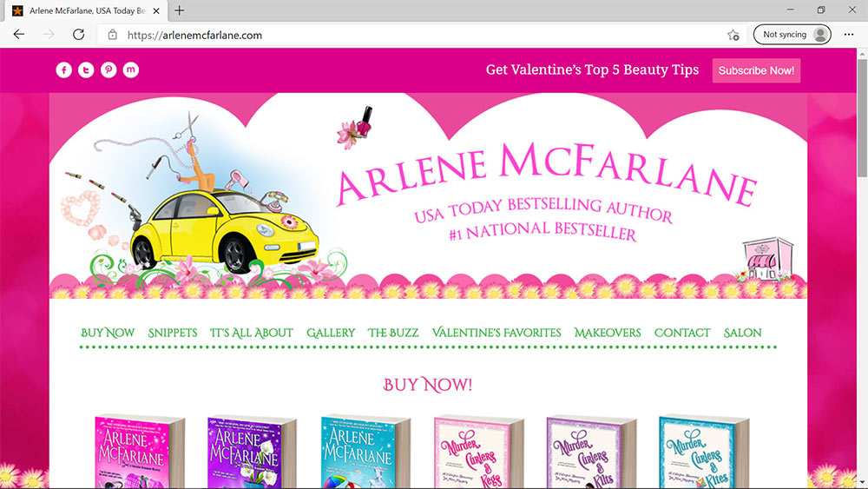Click the circular 'm' social icon
The height and width of the screenshot is (489, 868).
(x=131, y=70)
